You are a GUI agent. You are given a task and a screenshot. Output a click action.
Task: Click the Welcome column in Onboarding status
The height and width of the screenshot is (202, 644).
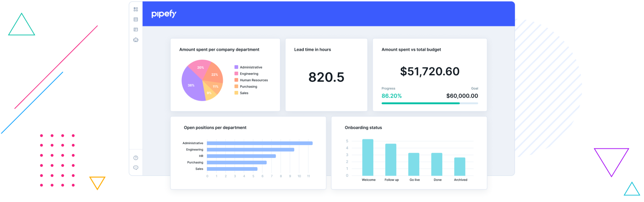(x=368, y=157)
